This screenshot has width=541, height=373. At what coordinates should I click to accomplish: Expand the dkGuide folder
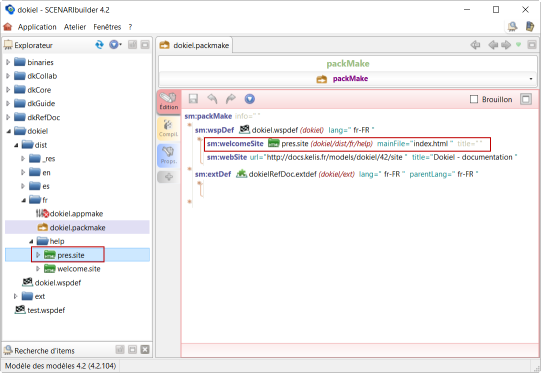[8, 104]
